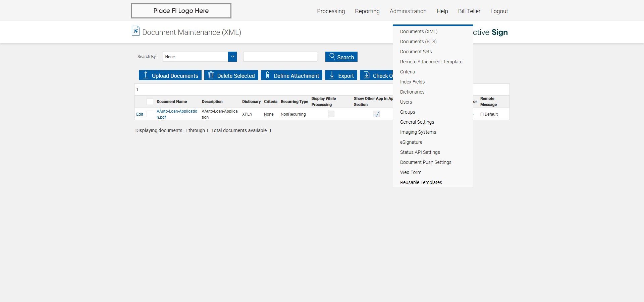Click Upload Documents button label
The width and height of the screenshot is (644, 302).
[x=175, y=76]
